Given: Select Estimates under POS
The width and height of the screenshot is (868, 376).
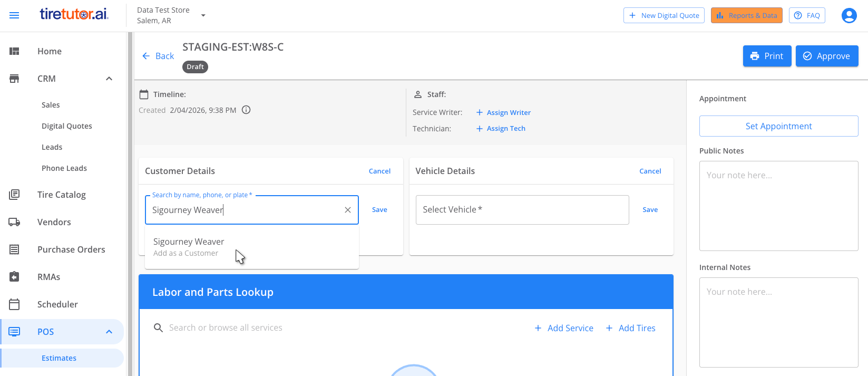Looking at the screenshot, I should (x=59, y=358).
